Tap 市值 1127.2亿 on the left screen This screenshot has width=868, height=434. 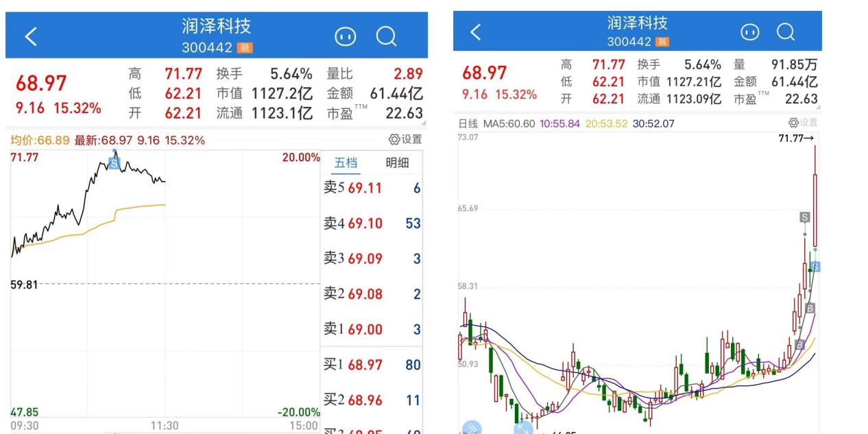coord(265,94)
